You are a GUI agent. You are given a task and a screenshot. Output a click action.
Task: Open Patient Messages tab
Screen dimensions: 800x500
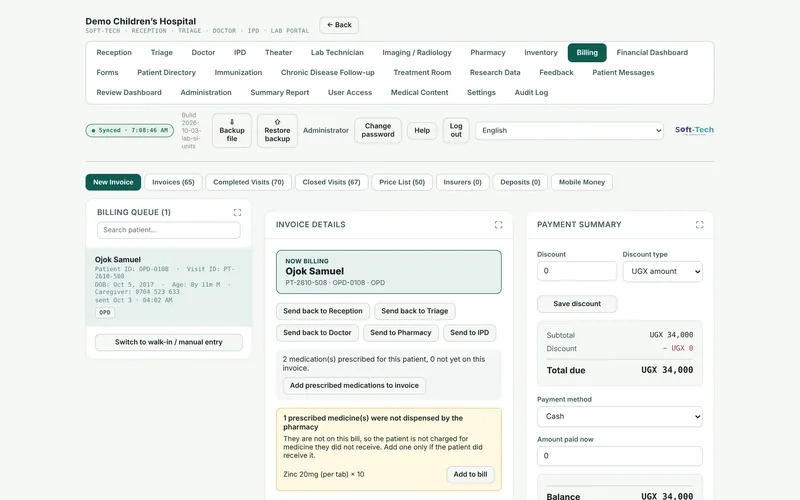pos(623,72)
